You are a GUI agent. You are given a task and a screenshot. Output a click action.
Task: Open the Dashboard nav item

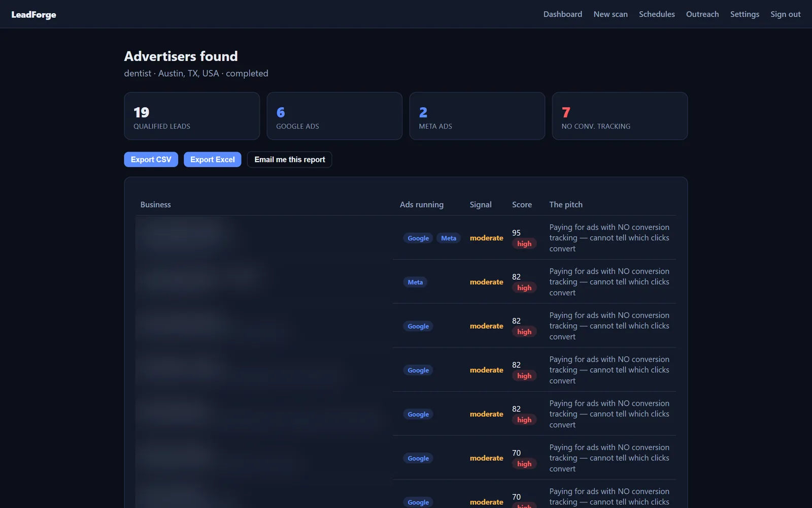click(562, 14)
